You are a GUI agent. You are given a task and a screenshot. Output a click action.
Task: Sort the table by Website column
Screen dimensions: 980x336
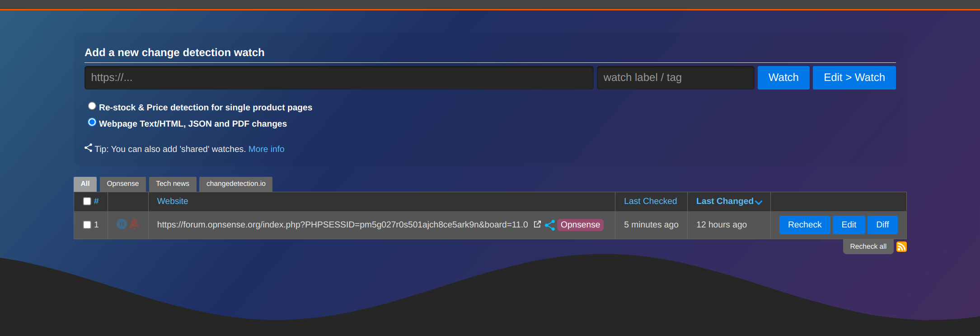click(x=172, y=201)
